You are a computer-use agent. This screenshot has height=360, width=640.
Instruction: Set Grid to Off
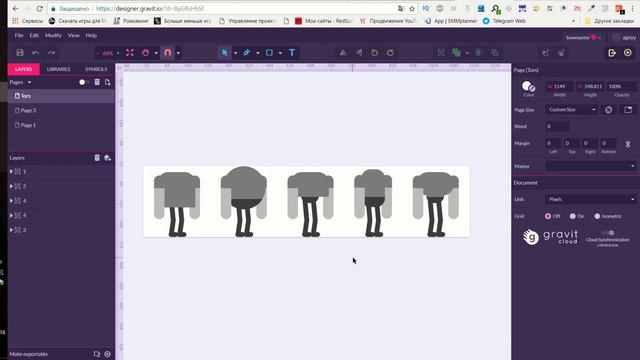pyautogui.click(x=548, y=216)
